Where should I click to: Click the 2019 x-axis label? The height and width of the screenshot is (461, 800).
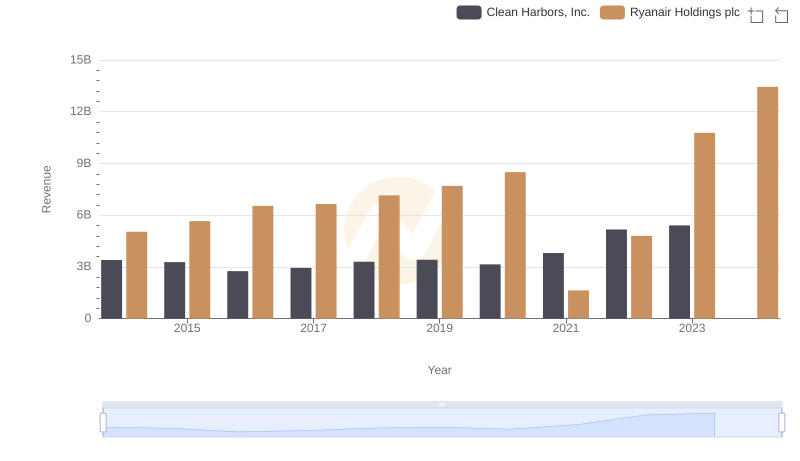[439, 328]
